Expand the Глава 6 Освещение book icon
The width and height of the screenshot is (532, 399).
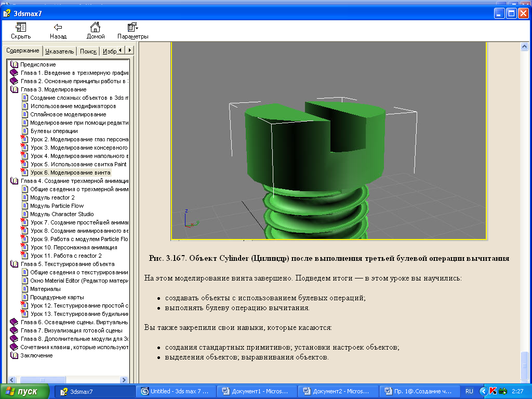14,322
